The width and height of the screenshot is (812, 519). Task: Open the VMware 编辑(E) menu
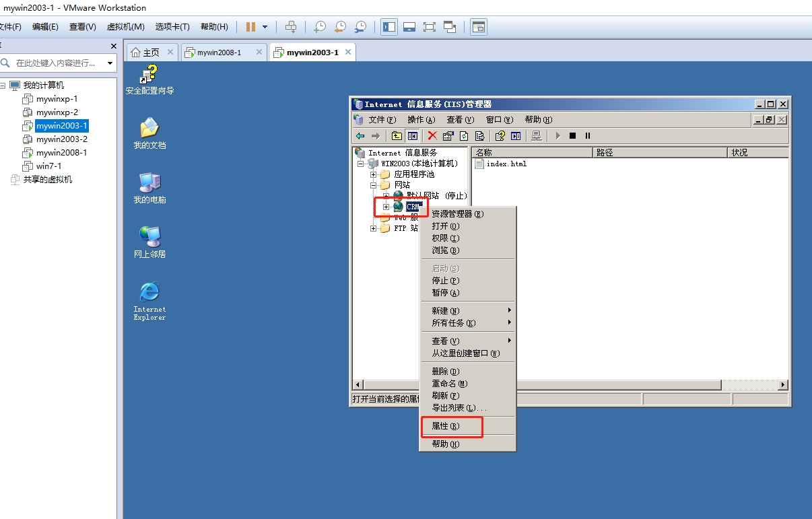click(x=45, y=27)
